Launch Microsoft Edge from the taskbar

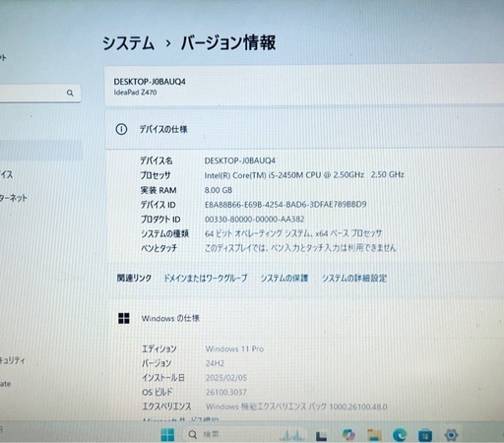click(x=400, y=435)
